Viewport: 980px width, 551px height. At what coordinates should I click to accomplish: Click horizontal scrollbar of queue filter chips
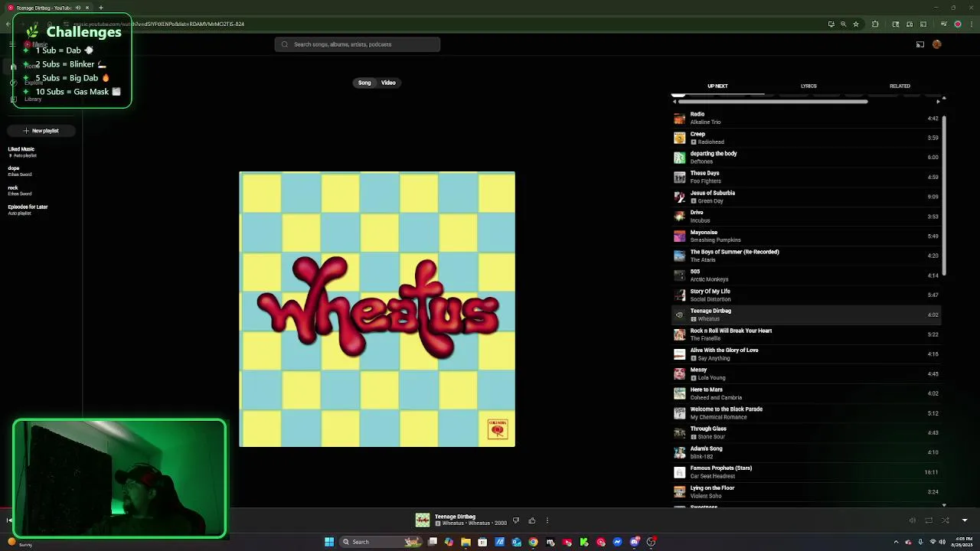(x=773, y=101)
